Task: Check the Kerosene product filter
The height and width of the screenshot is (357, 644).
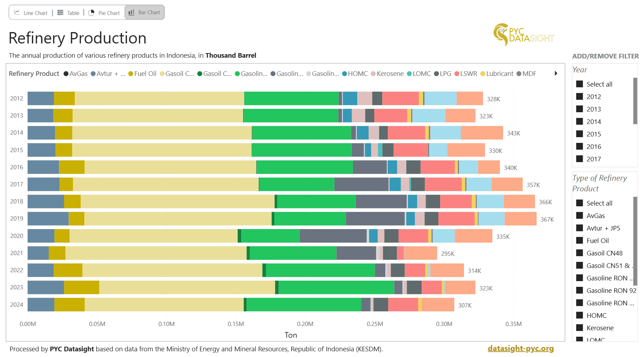Action: pos(580,328)
